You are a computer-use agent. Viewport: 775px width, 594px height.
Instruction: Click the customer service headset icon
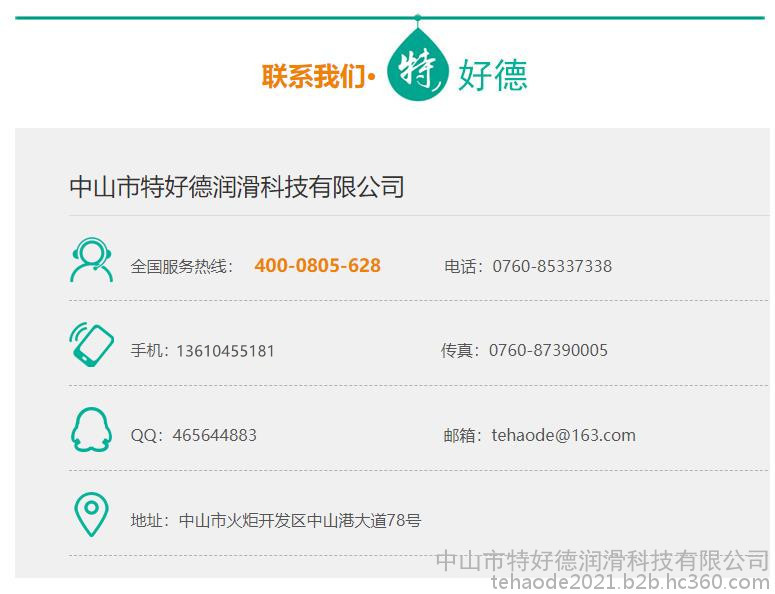(91, 260)
